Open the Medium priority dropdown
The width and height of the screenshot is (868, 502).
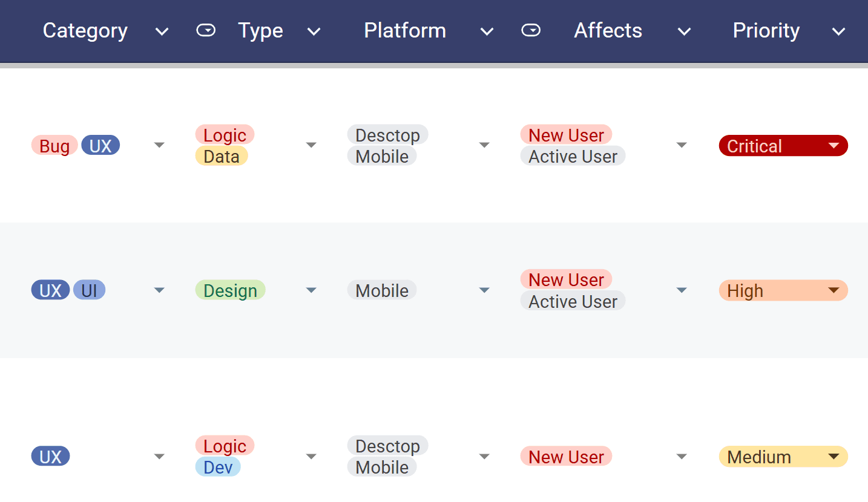833,457
